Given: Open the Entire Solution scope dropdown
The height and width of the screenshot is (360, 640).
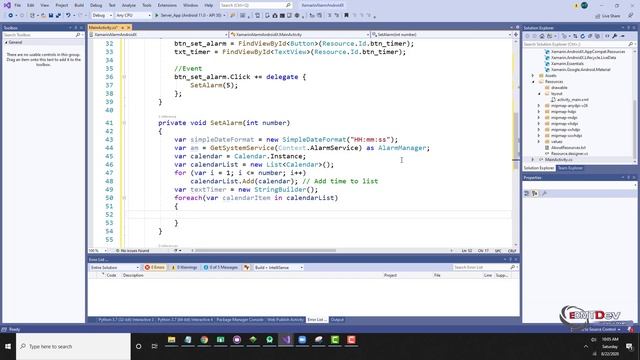Looking at the screenshot, I should coord(114,267).
